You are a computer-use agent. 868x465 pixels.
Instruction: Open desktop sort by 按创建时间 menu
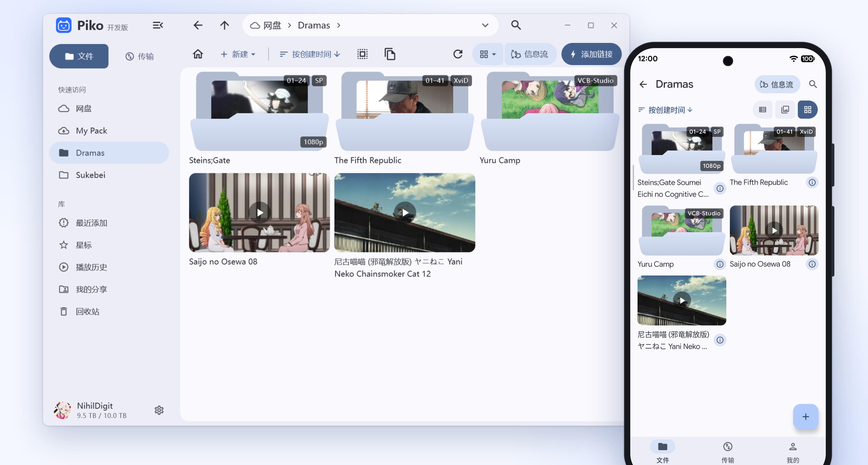pyautogui.click(x=310, y=54)
